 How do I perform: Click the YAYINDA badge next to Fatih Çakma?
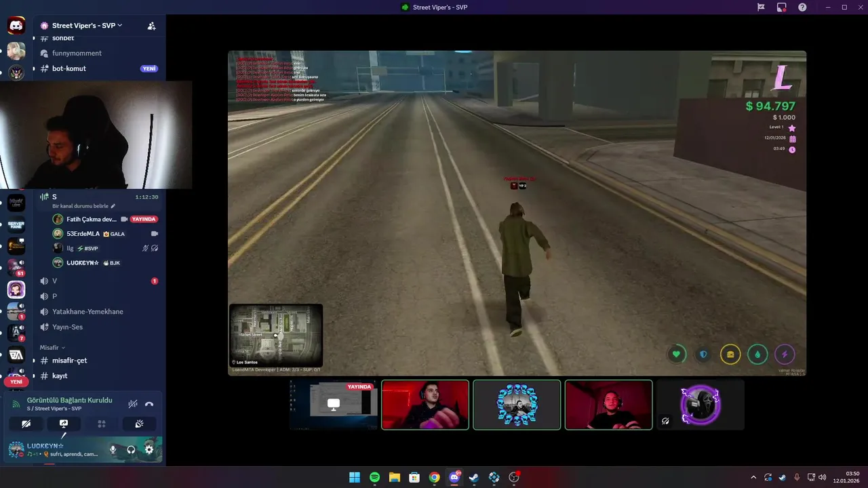click(144, 219)
